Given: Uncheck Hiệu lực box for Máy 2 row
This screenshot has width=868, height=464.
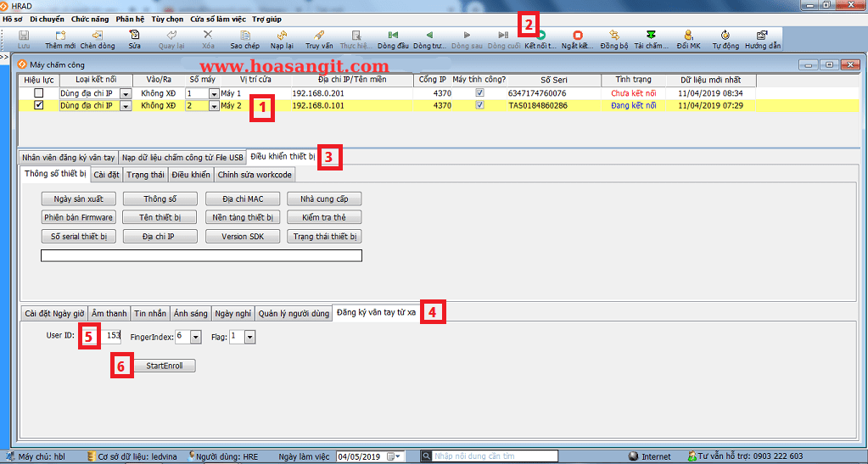Looking at the screenshot, I should (38, 105).
